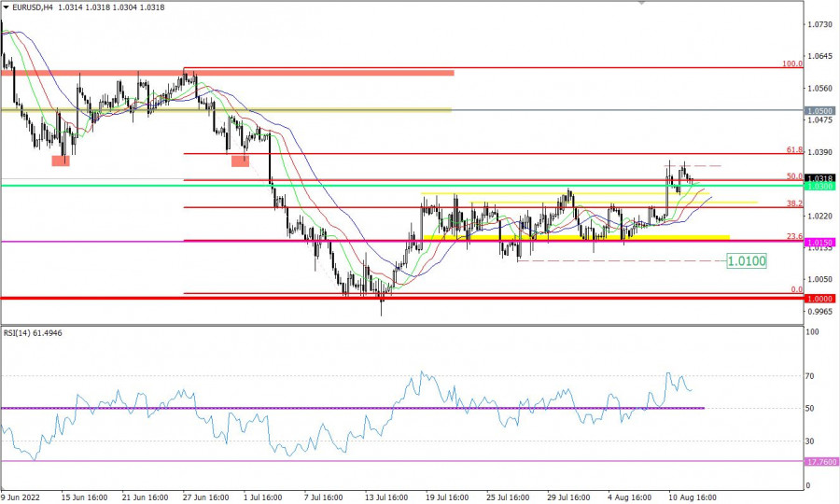Select the Fibonacci 50.0 level label
The height and width of the screenshot is (504, 840).
(795, 175)
